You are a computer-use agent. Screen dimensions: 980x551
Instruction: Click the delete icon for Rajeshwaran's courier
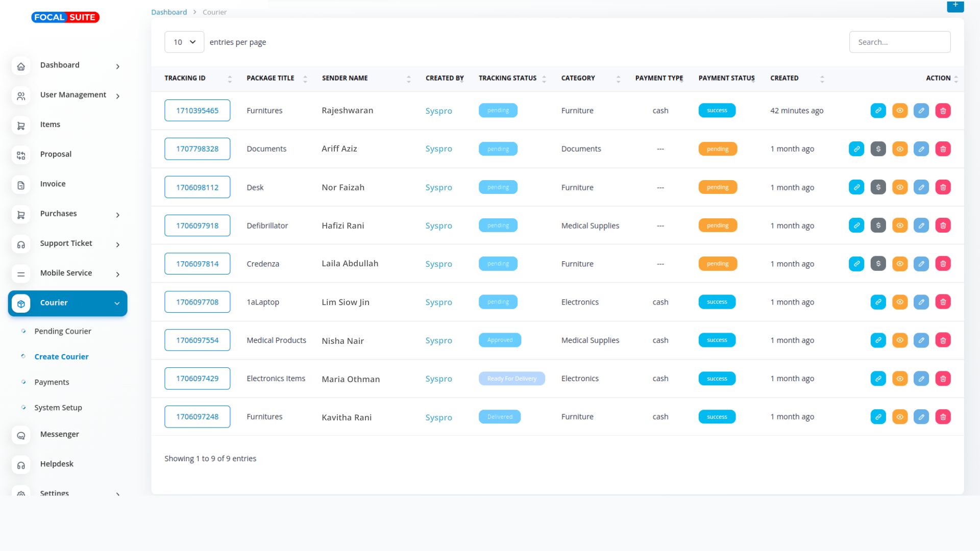point(943,111)
